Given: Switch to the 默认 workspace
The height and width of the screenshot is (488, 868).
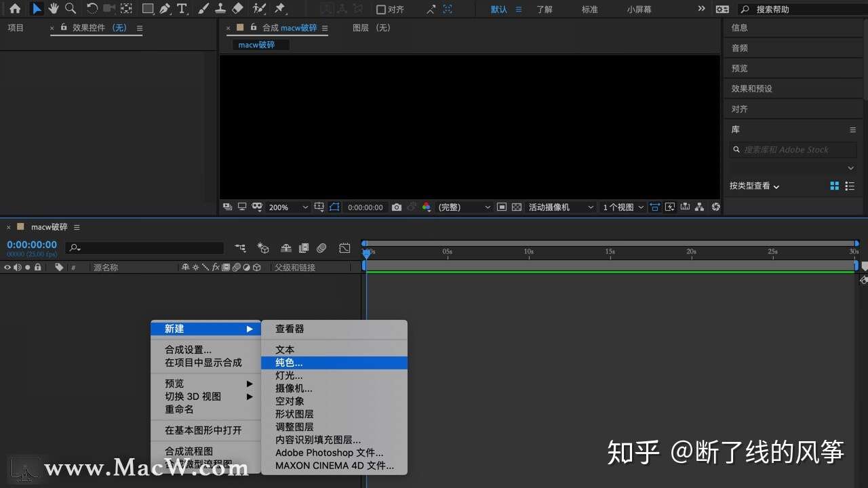Looking at the screenshot, I should point(498,9).
